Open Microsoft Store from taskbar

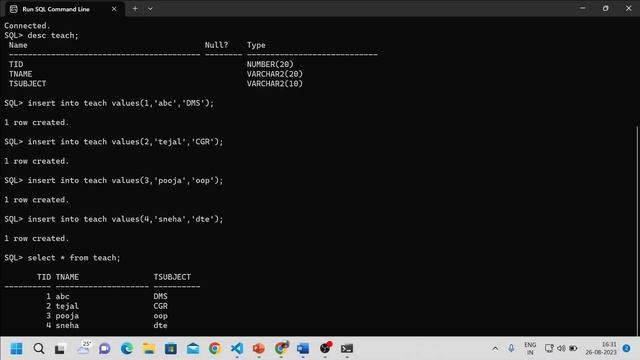pos(171,349)
